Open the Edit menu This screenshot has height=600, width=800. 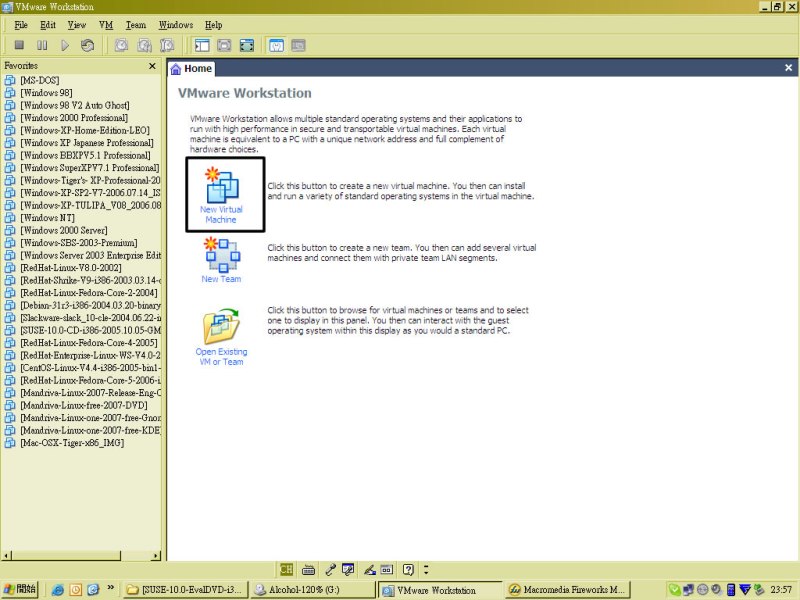(x=48, y=25)
